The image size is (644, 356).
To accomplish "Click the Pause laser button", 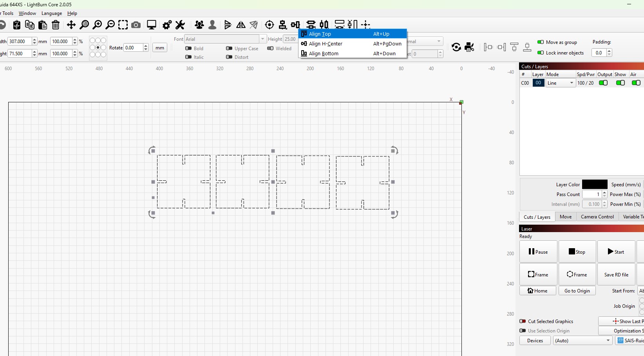I will click(x=538, y=252).
